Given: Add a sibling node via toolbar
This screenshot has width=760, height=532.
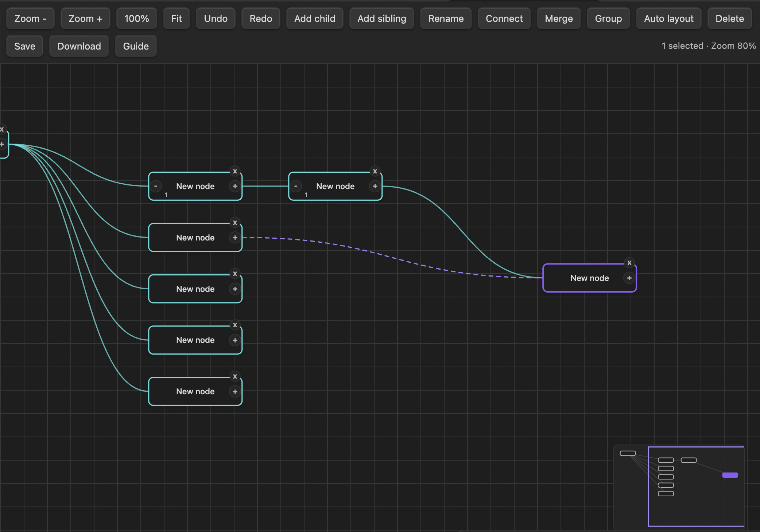Looking at the screenshot, I should 382,19.
